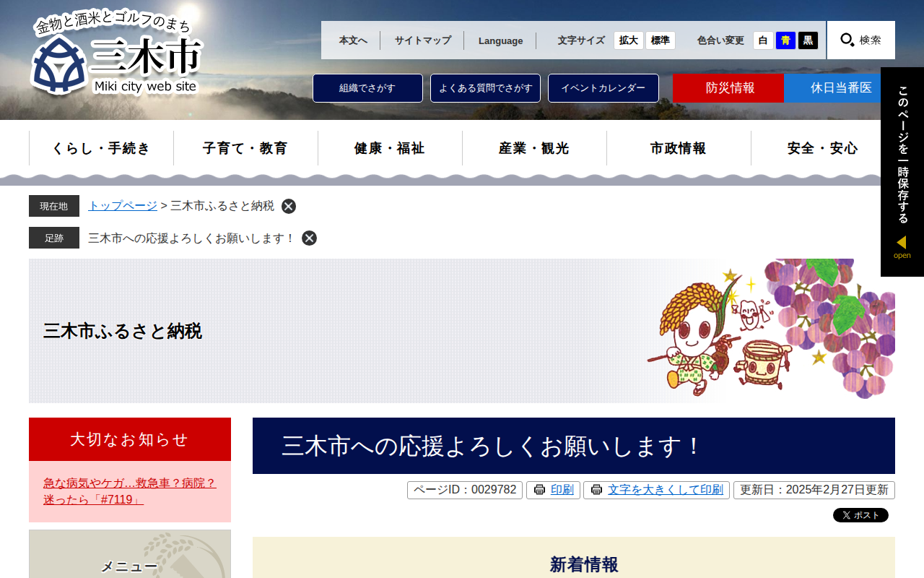Click the 印刷 print link

(562, 490)
